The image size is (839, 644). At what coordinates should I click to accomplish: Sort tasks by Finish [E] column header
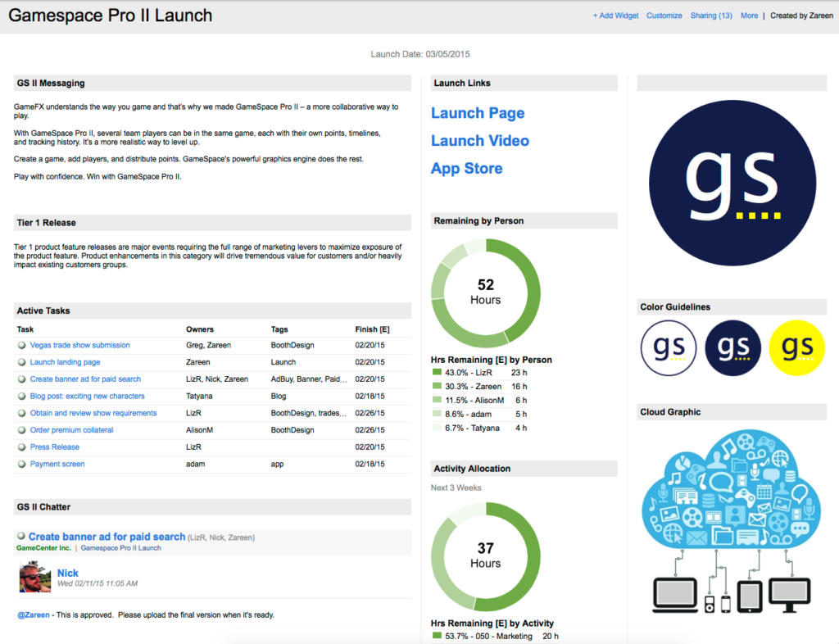coord(372,329)
